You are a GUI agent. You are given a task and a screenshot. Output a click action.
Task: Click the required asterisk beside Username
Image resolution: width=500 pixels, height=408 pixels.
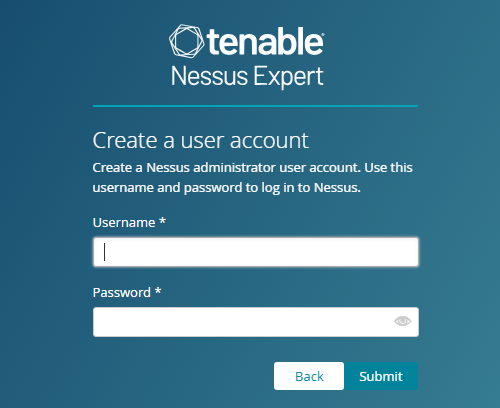[162, 221]
